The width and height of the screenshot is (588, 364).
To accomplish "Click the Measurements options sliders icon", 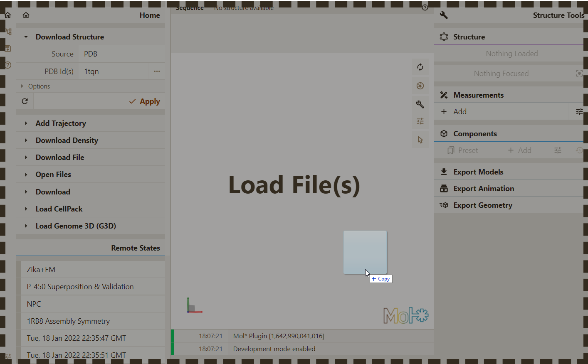I will coord(579,112).
